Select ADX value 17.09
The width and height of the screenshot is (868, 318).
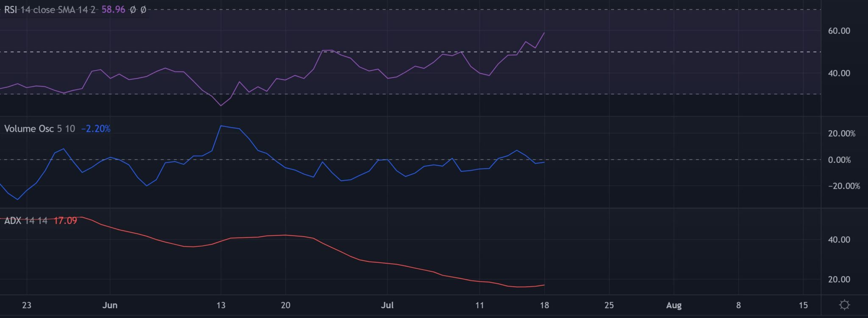tap(65, 220)
